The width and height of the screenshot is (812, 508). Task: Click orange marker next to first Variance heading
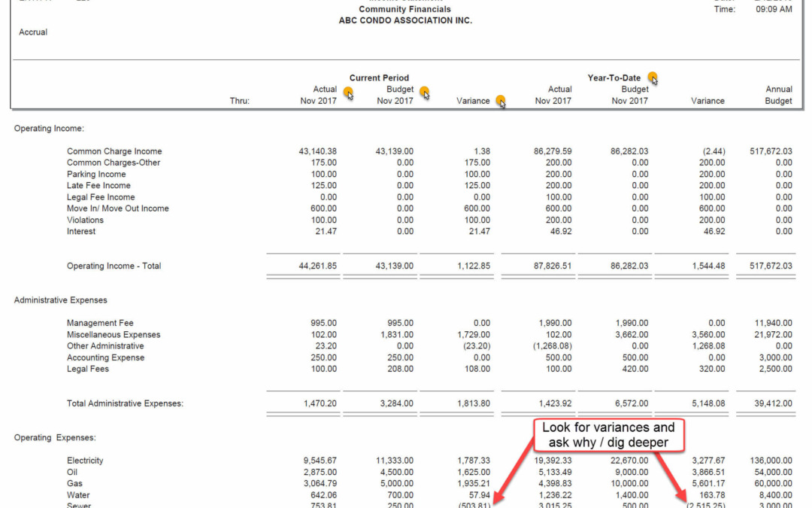[500, 101]
